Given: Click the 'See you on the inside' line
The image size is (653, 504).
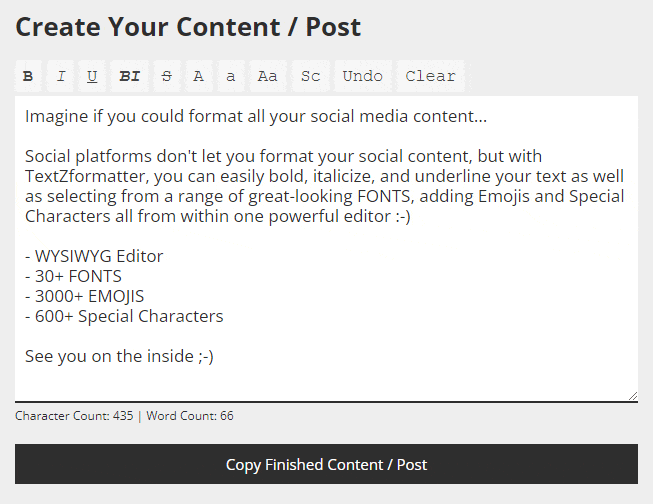Looking at the screenshot, I should click(x=119, y=357).
